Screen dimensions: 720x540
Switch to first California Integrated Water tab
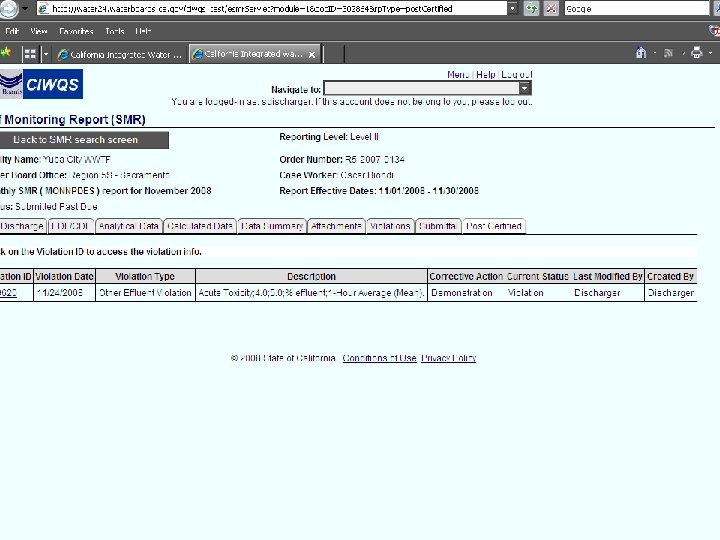120,55
